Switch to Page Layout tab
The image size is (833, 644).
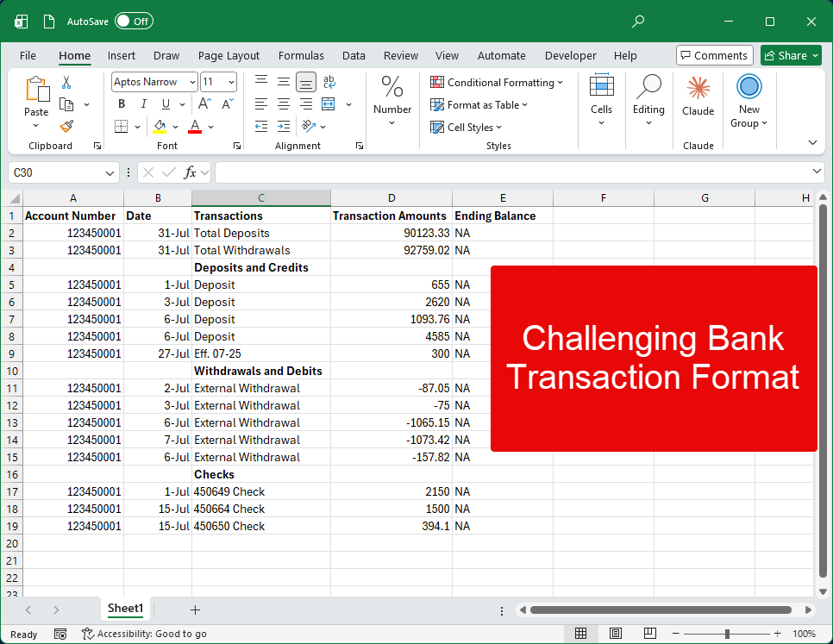[x=229, y=56]
